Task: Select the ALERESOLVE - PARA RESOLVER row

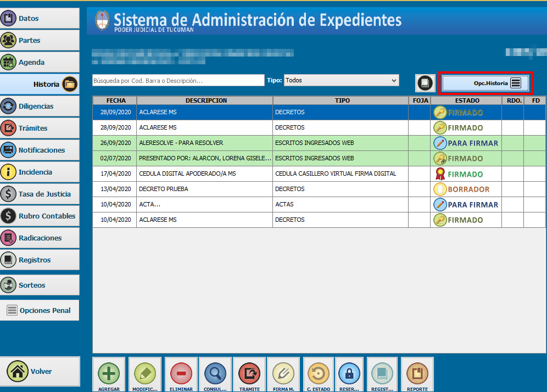Action: (x=319, y=143)
